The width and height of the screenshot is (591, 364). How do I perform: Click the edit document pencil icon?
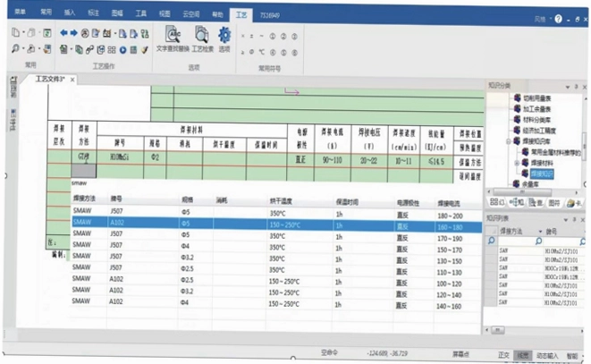click(96, 34)
